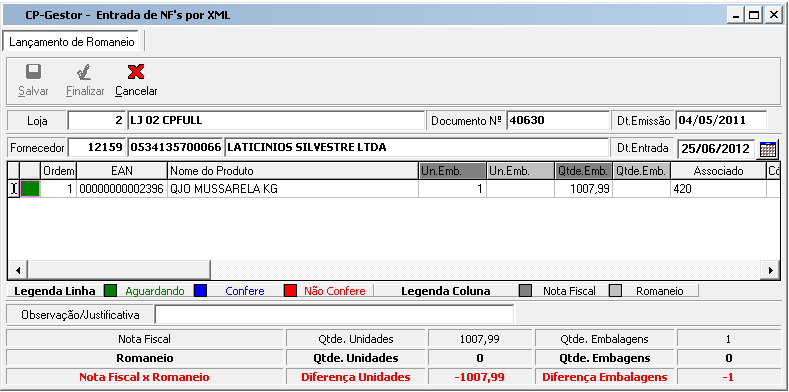This screenshot has width=789, height=392.
Task: Select the Lançamento de Romaneio tab
Action: 72,42
